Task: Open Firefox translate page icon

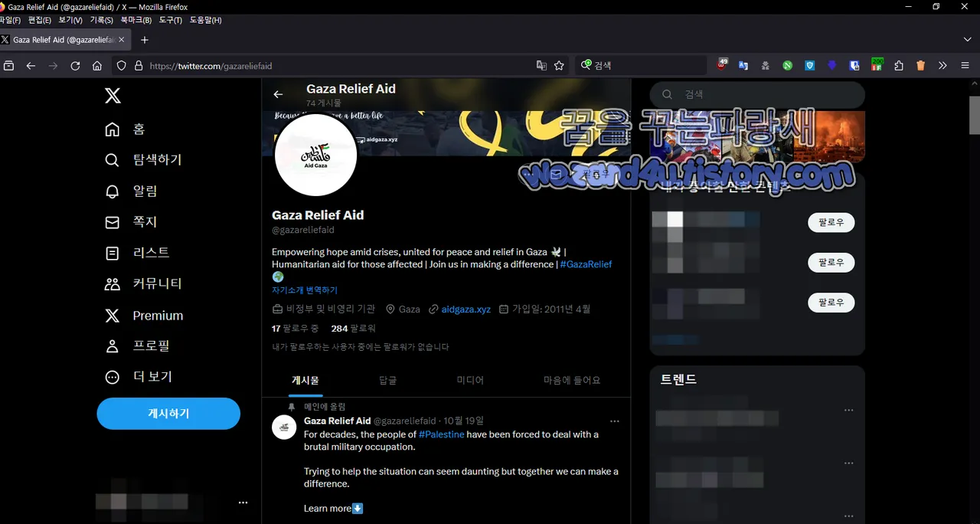Action: 541,66
